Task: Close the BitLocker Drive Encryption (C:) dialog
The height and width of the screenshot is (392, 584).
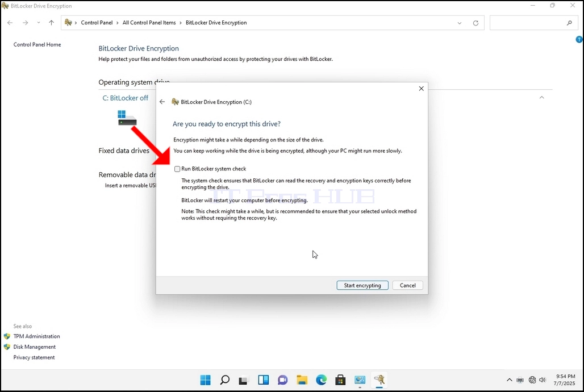Action: click(x=421, y=88)
